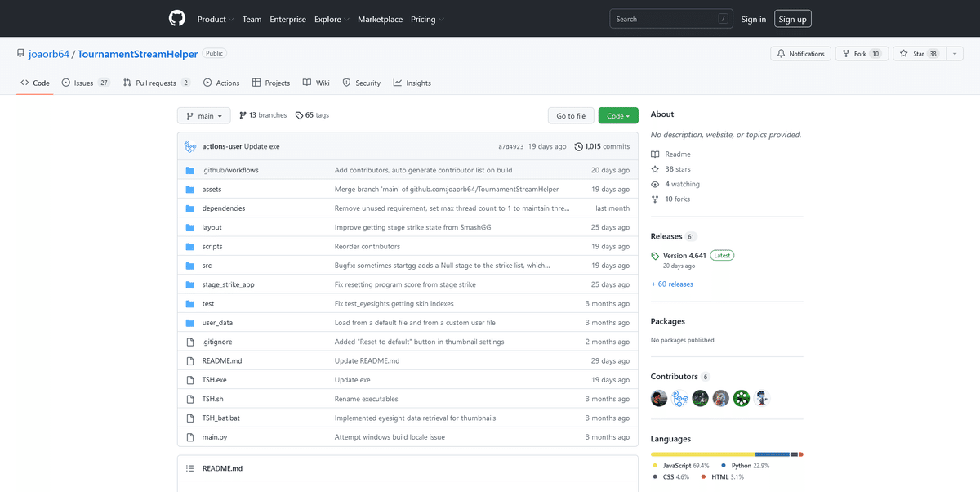Click the fork icon beside 10 forks

tap(655, 199)
